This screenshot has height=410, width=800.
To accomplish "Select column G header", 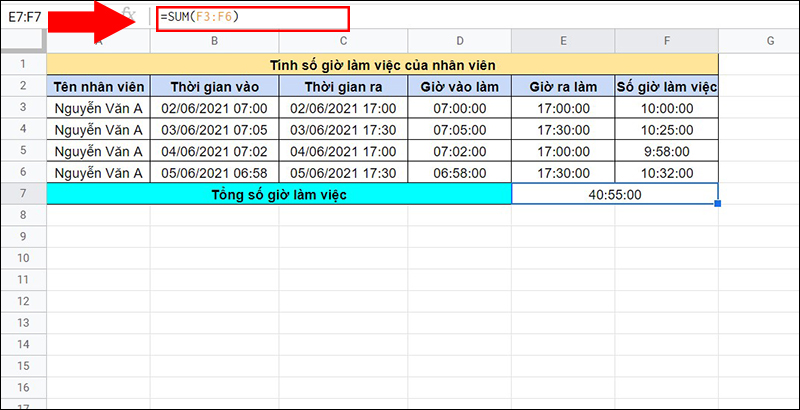I will 759,41.
